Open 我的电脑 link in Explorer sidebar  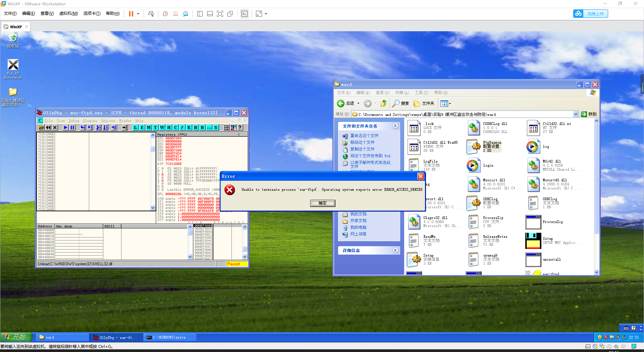tap(358, 227)
